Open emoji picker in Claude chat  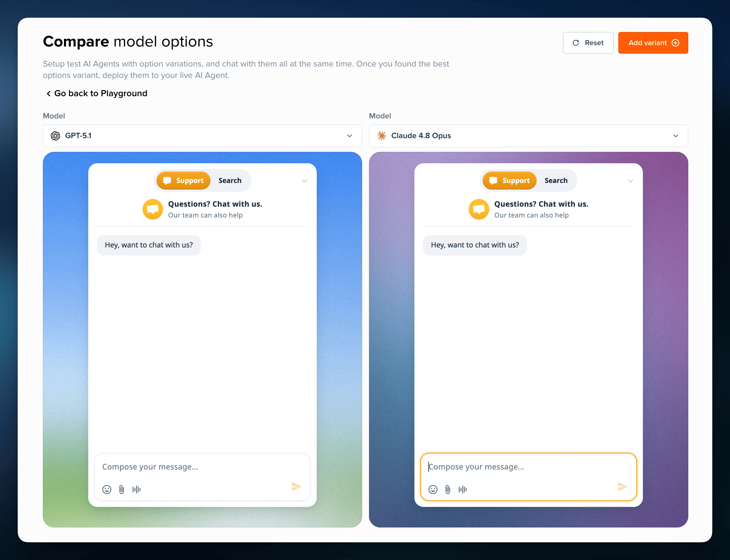(x=433, y=489)
